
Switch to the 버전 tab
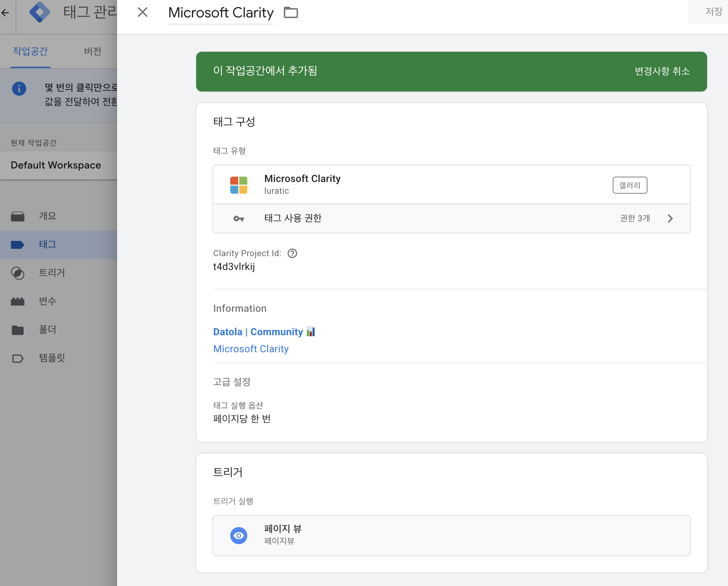pos(93,51)
